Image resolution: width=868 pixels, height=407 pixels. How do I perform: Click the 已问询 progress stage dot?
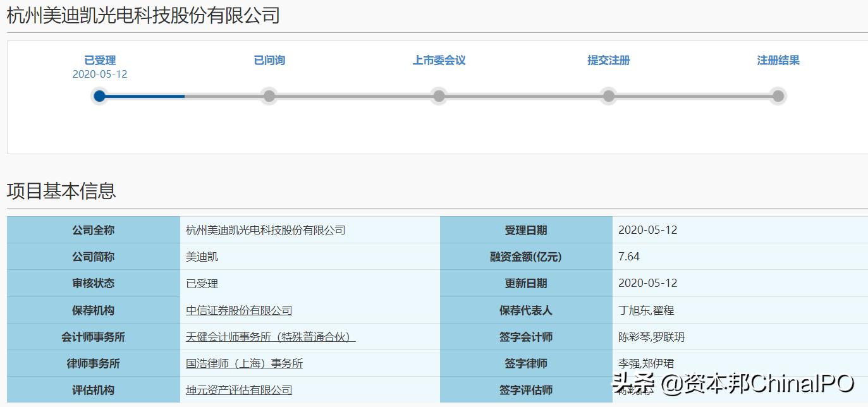(x=269, y=96)
